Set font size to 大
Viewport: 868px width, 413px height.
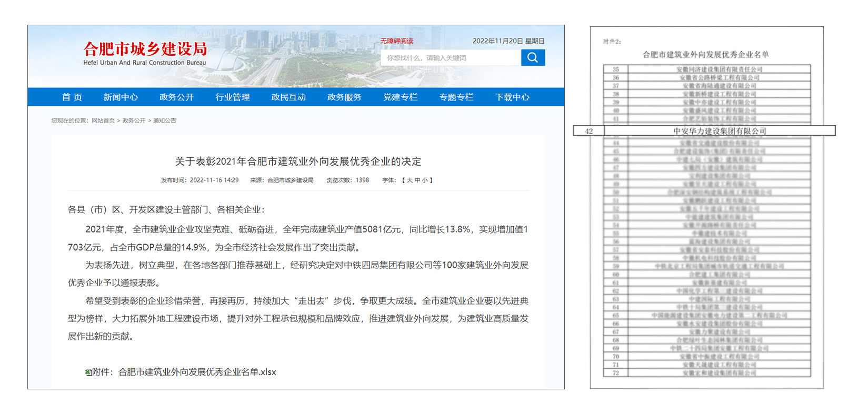point(410,180)
